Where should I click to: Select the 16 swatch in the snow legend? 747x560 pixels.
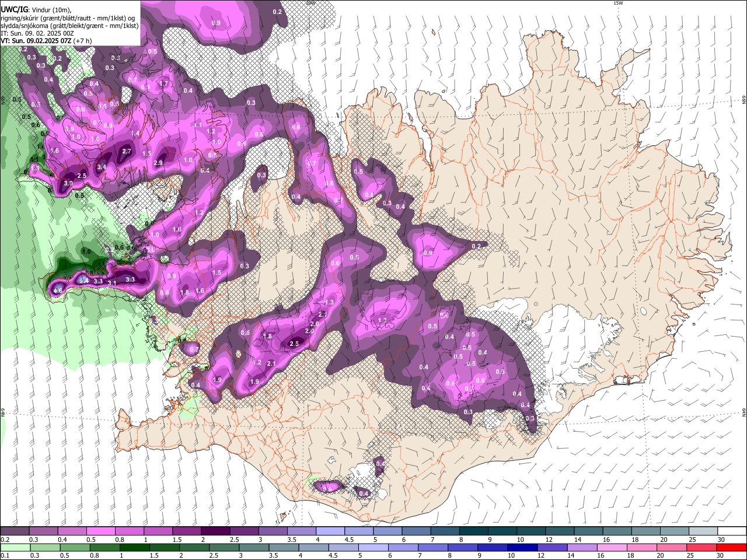tap(617, 531)
